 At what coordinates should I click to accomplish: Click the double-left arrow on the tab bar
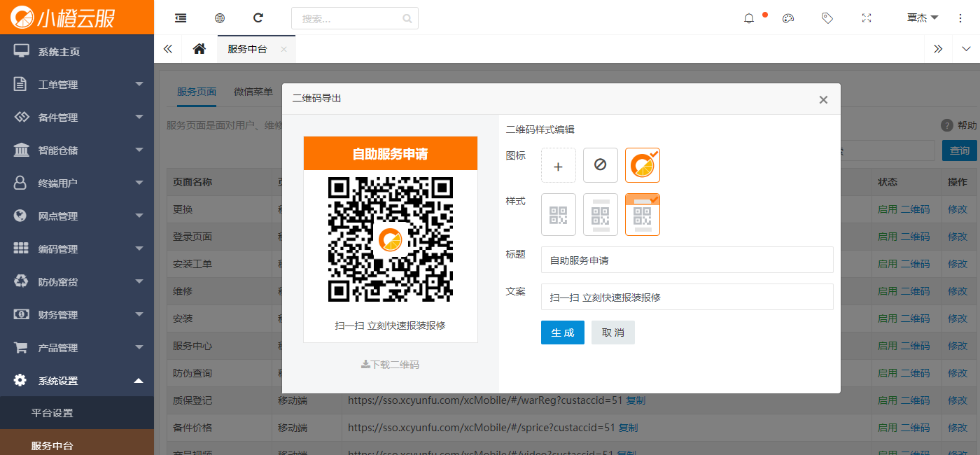pyautogui.click(x=168, y=49)
